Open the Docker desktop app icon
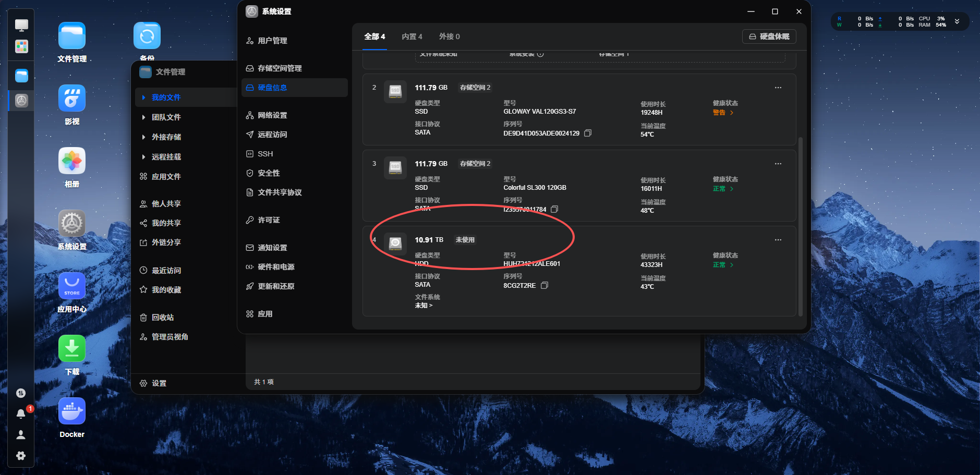The image size is (980, 475). [72, 411]
